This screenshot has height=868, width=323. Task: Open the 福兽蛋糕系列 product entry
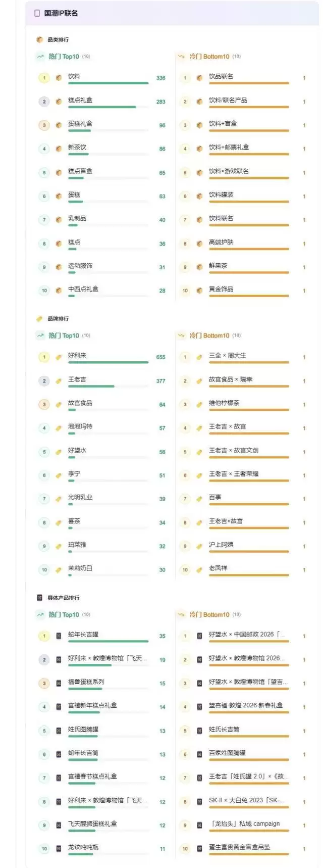tap(86, 682)
